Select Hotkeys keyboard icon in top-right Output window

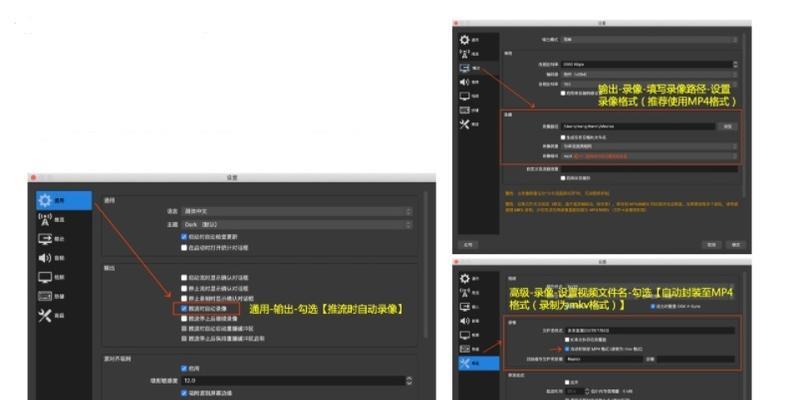(x=465, y=110)
